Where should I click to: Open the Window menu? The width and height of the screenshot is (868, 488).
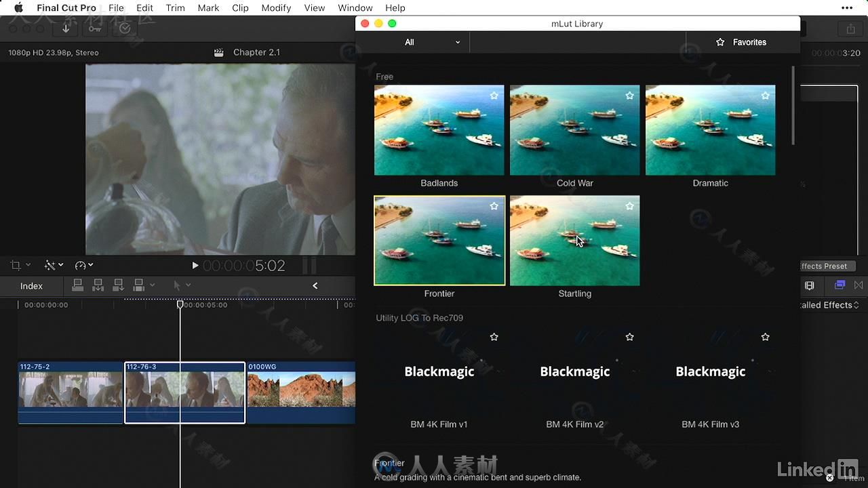point(355,8)
